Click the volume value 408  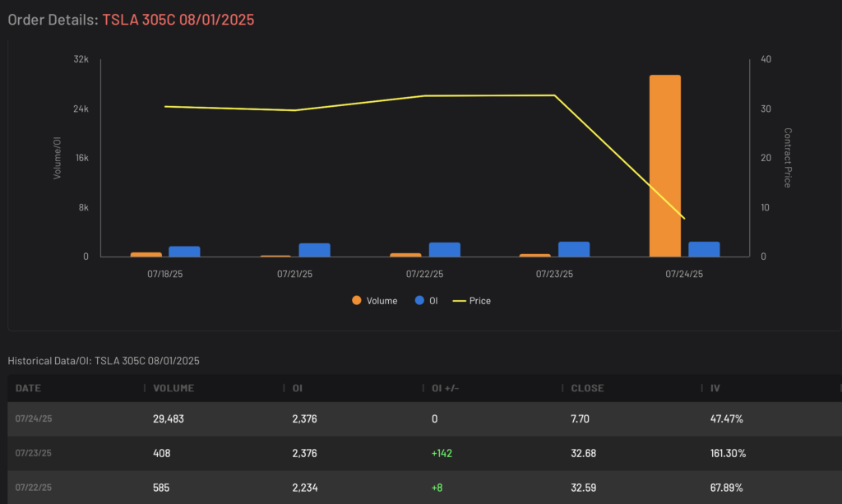click(x=162, y=453)
